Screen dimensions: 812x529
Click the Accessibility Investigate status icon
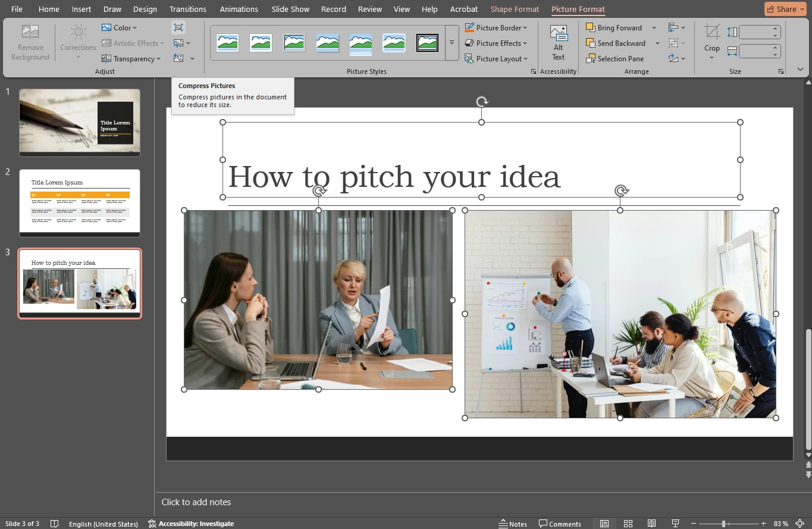coord(152,524)
